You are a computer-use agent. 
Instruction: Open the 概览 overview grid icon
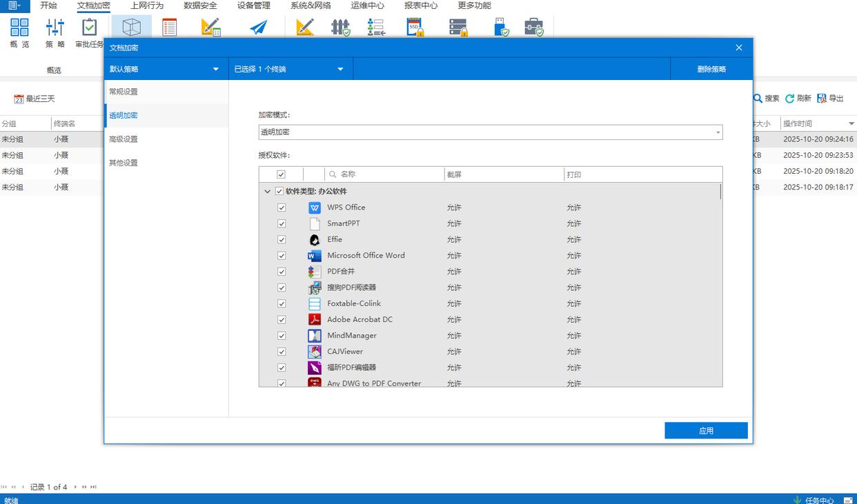(x=19, y=28)
